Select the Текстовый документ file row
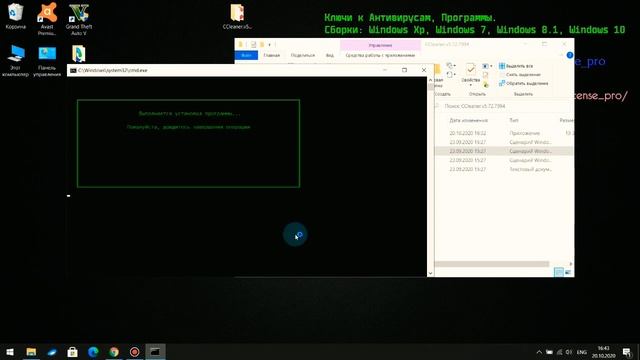Viewport: 640px width, 360px height. pos(504,169)
